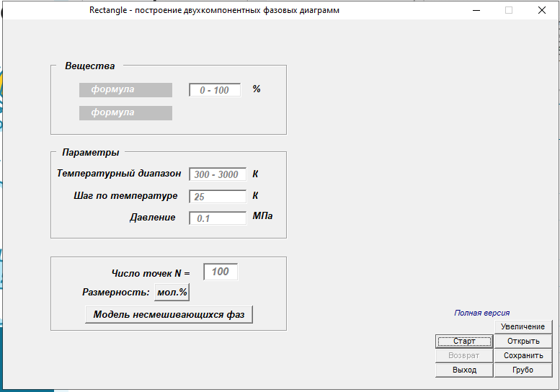Click the Полная версия label
Viewport: 560px width, 392px height.
coord(481,313)
